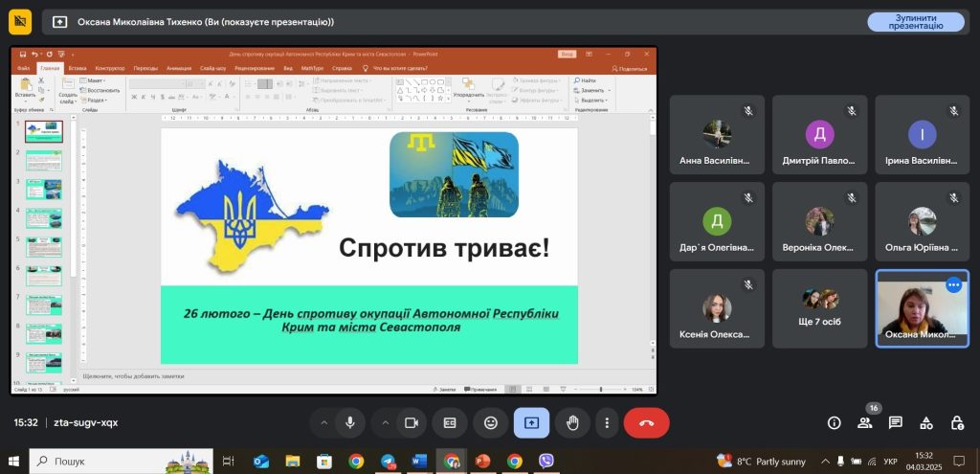Turn on closed captions
This screenshot has width=980, height=474.
tap(450, 422)
